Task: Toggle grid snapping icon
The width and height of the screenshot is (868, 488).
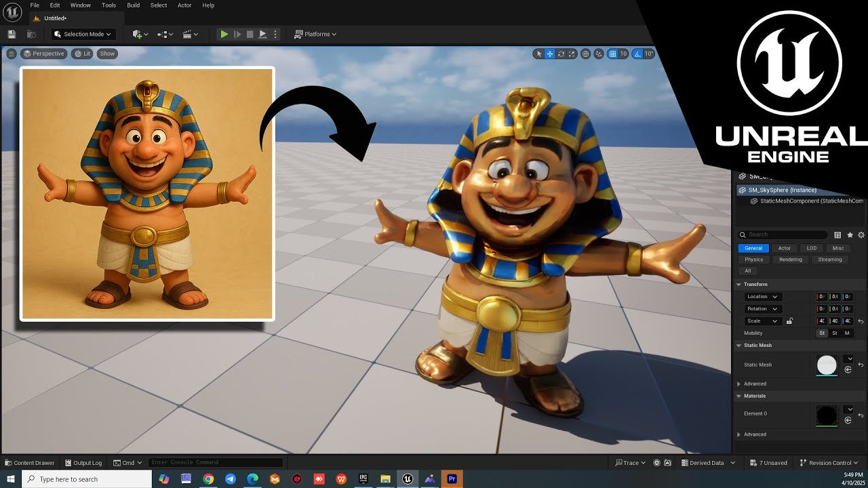Action: (x=613, y=54)
